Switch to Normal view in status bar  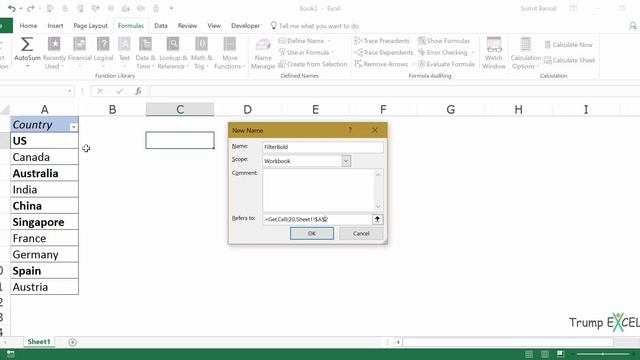click(529, 354)
